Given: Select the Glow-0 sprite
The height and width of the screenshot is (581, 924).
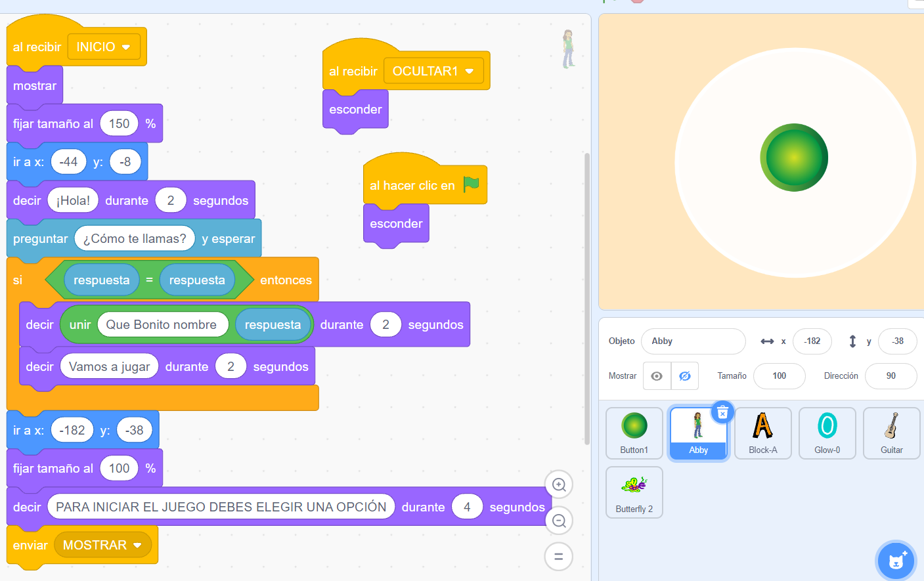Looking at the screenshot, I should [827, 433].
